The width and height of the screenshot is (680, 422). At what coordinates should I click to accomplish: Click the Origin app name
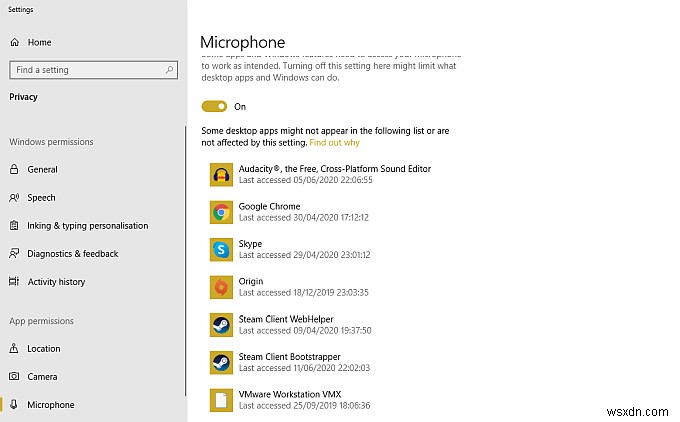[x=251, y=281]
